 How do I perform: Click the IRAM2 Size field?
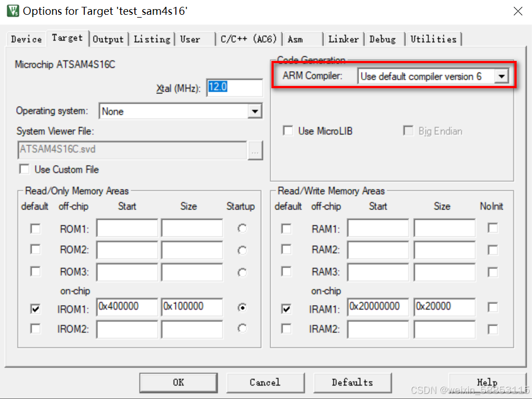tap(444, 330)
